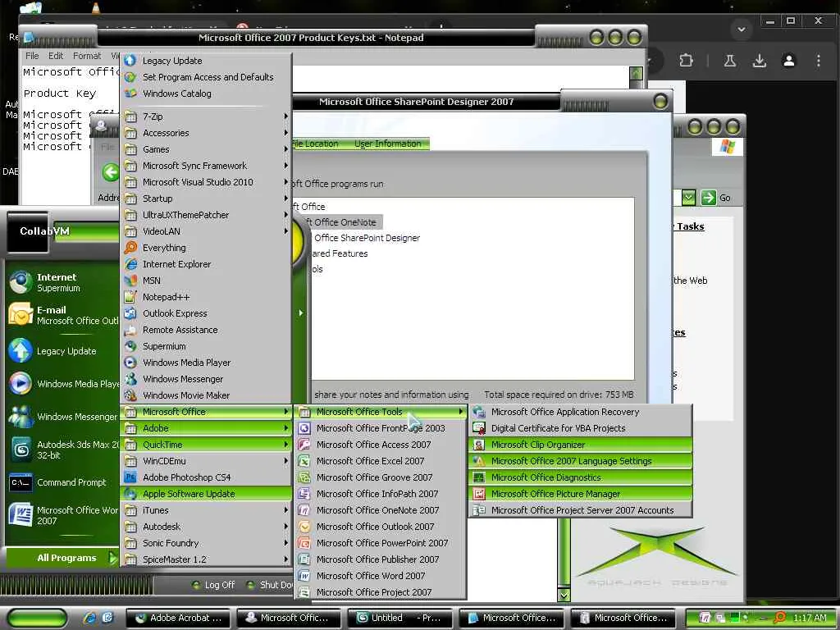The image size is (840, 630).
Task: Launch Everything search from programs menu
Action: click(206, 248)
